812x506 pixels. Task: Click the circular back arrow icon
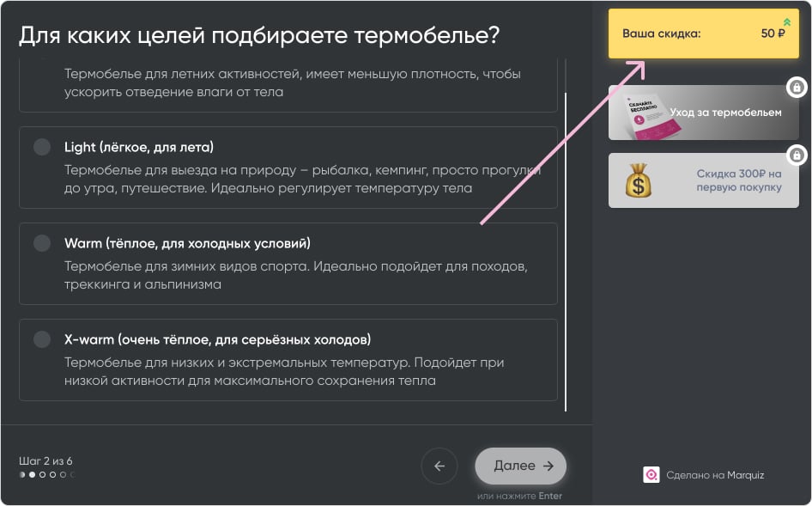[439, 466]
